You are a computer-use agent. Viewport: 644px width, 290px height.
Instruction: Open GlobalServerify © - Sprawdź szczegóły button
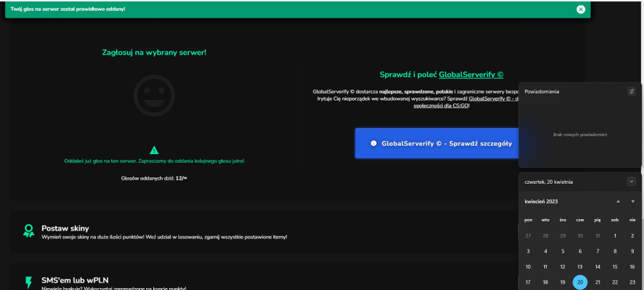437,143
